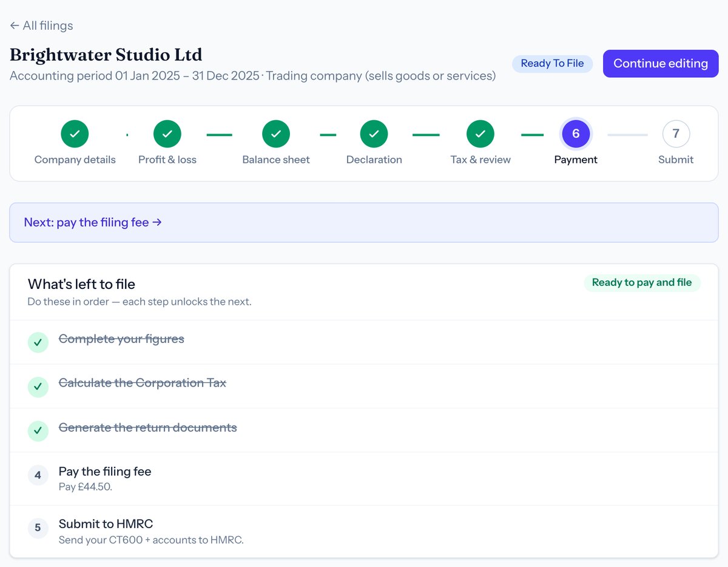The width and height of the screenshot is (728, 567).
Task: Select step 7 Submit circle
Action: [676, 134]
